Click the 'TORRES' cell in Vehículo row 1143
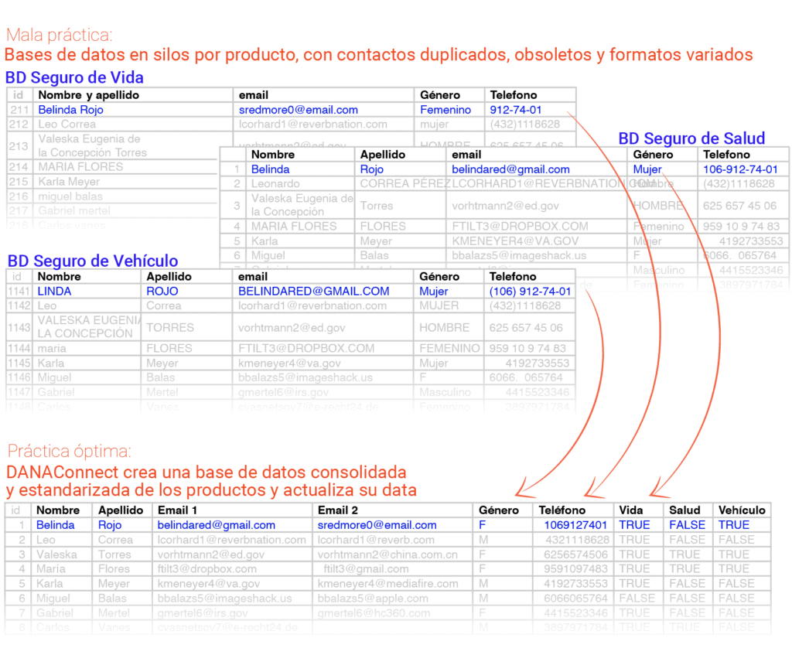 tap(169, 327)
